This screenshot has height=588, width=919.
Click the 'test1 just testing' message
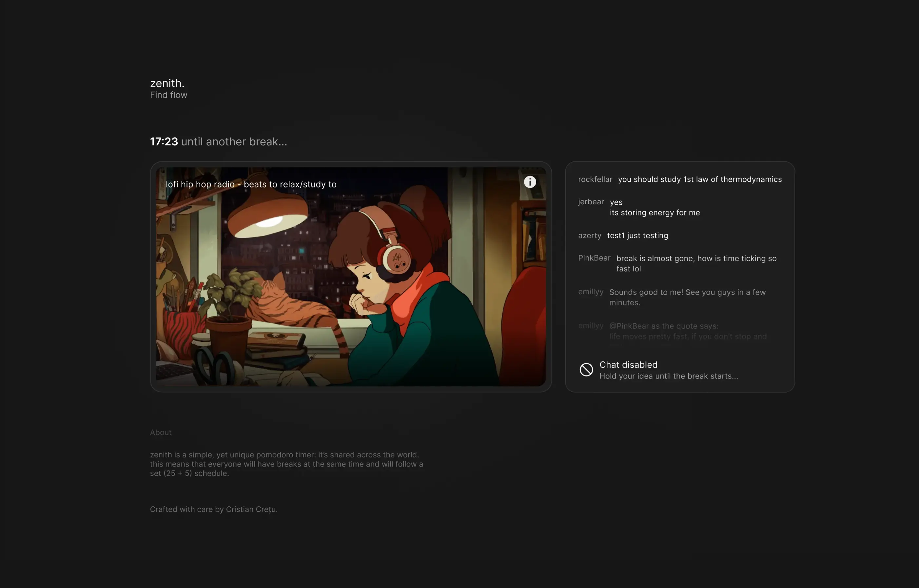(637, 236)
